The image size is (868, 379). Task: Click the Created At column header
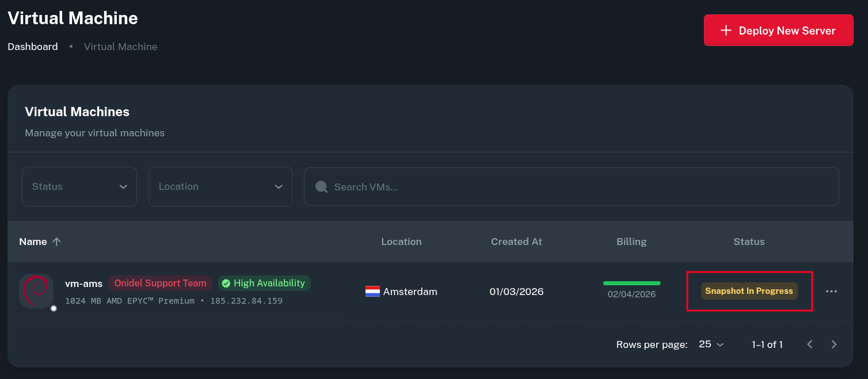click(x=516, y=242)
